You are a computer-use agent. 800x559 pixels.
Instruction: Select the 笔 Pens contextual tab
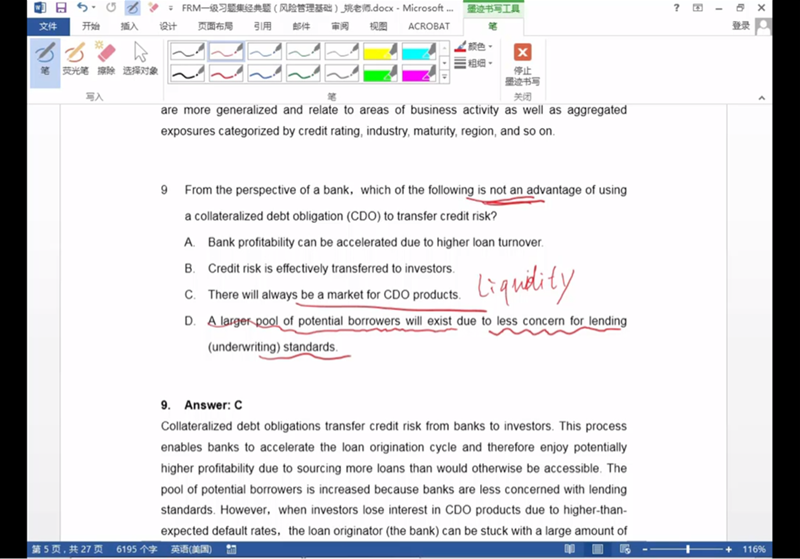493,26
